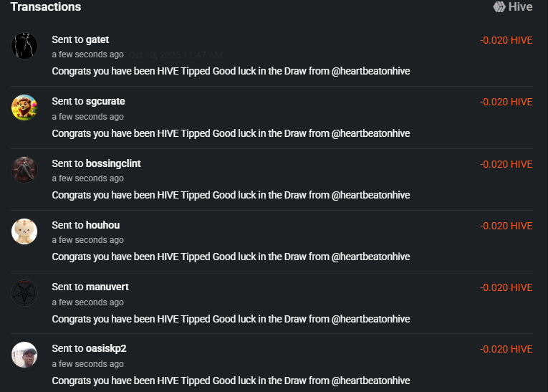Open manuvert's pentagram avatar
Viewport: 548px width, 392px height.
pos(24,292)
